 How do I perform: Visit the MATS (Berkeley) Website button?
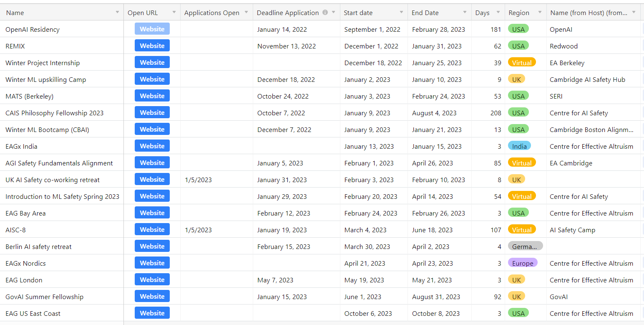[x=152, y=96]
